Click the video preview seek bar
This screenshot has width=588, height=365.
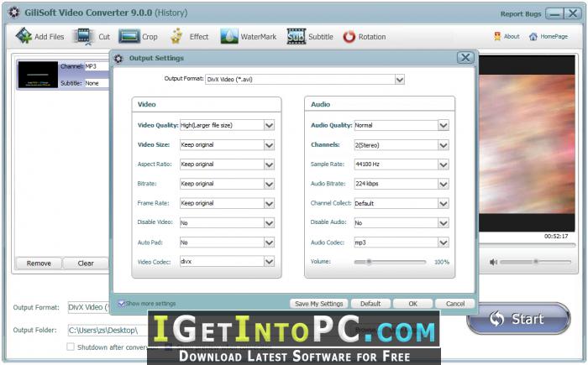click(x=527, y=246)
